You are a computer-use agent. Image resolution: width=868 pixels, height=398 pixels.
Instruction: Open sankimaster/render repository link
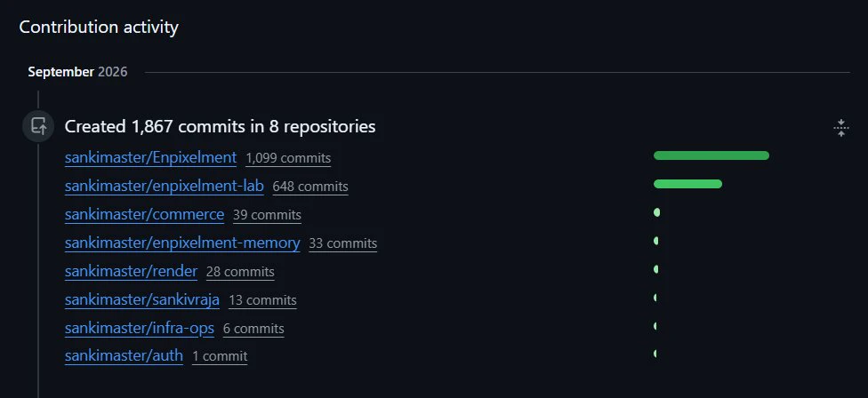tap(132, 272)
